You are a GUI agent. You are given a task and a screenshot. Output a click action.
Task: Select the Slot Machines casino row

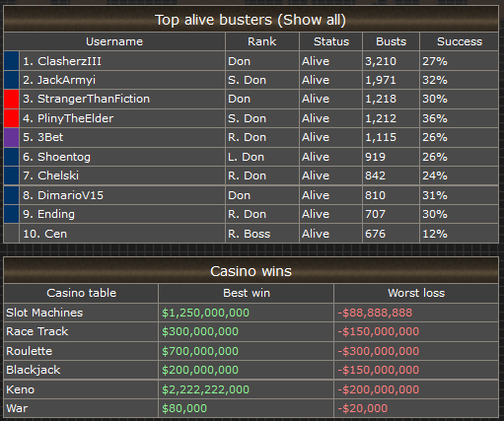pyautogui.click(x=252, y=313)
